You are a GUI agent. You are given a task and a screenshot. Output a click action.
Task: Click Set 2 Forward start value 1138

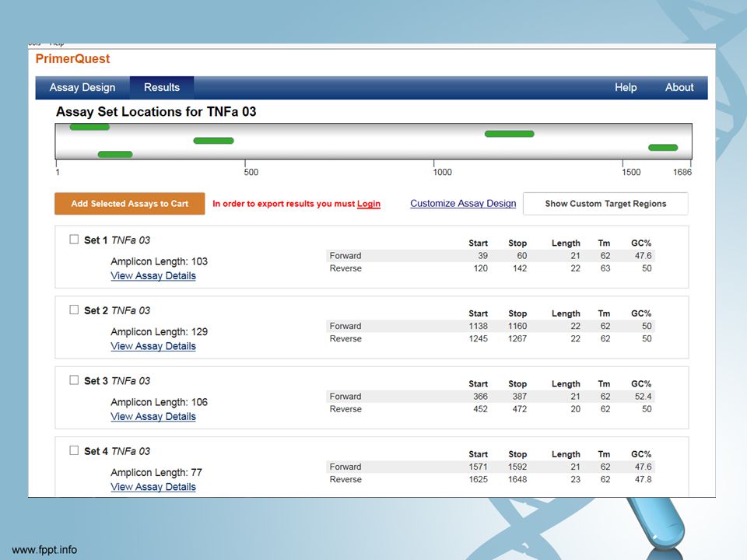point(479,326)
